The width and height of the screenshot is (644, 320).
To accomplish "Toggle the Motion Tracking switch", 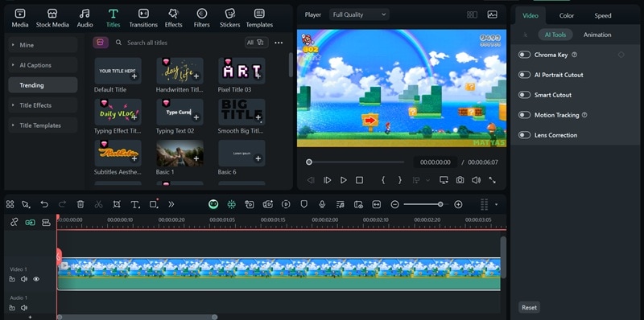I will (524, 115).
